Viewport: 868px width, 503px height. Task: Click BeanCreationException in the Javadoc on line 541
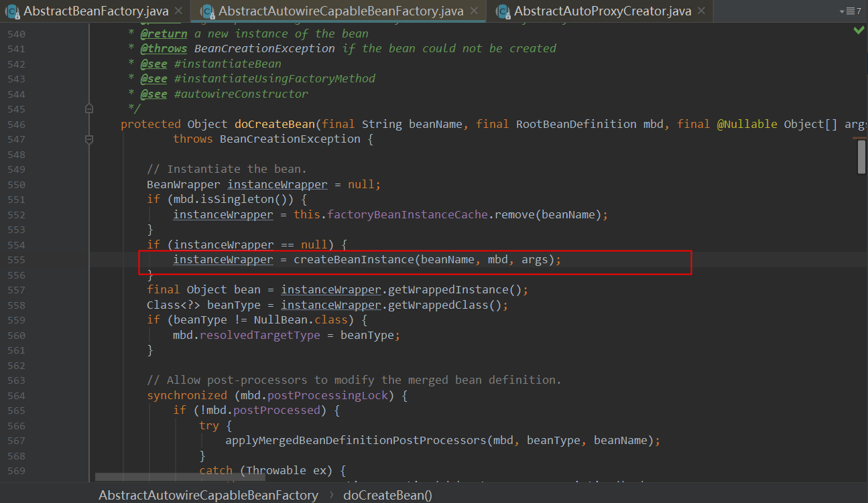pyautogui.click(x=264, y=48)
